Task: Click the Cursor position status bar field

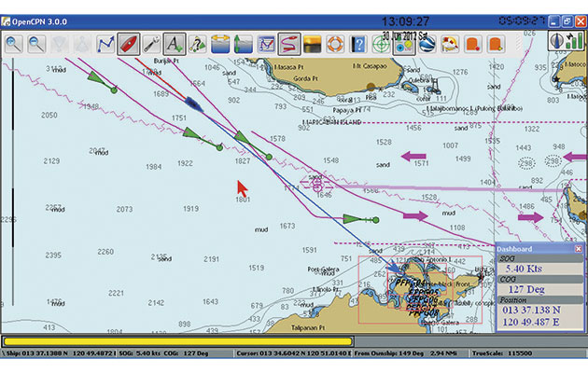Action: [x=294, y=353]
